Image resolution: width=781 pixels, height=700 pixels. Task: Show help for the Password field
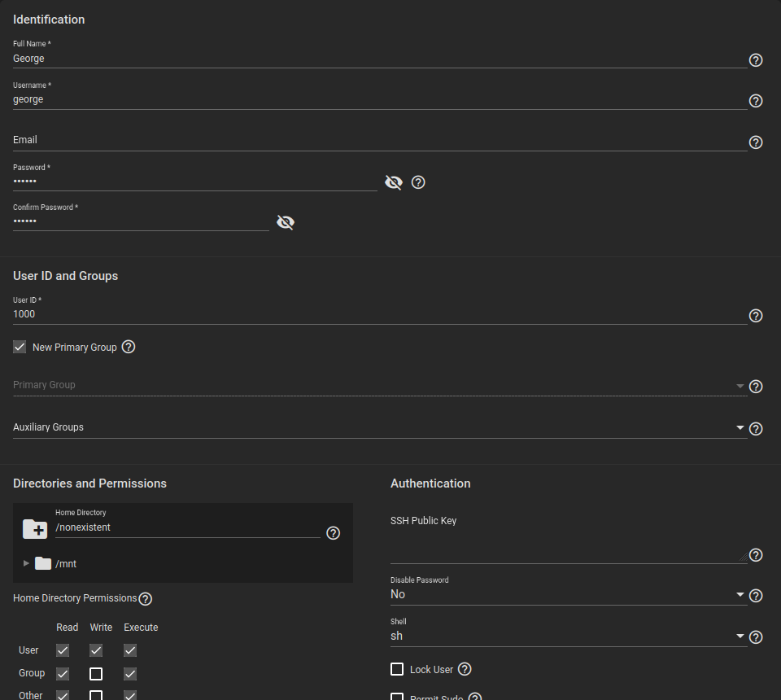tap(418, 182)
